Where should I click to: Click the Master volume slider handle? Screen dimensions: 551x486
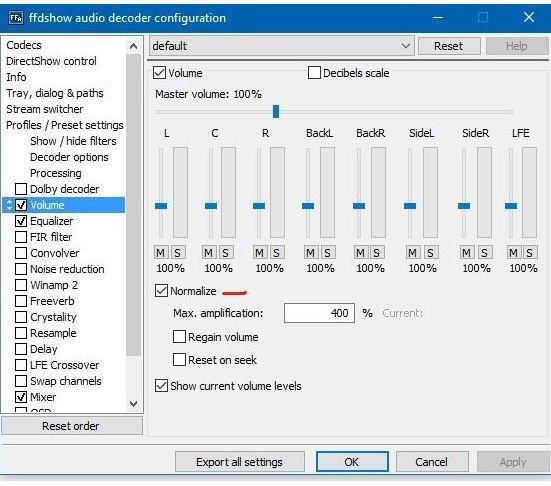(x=276, y=111)
